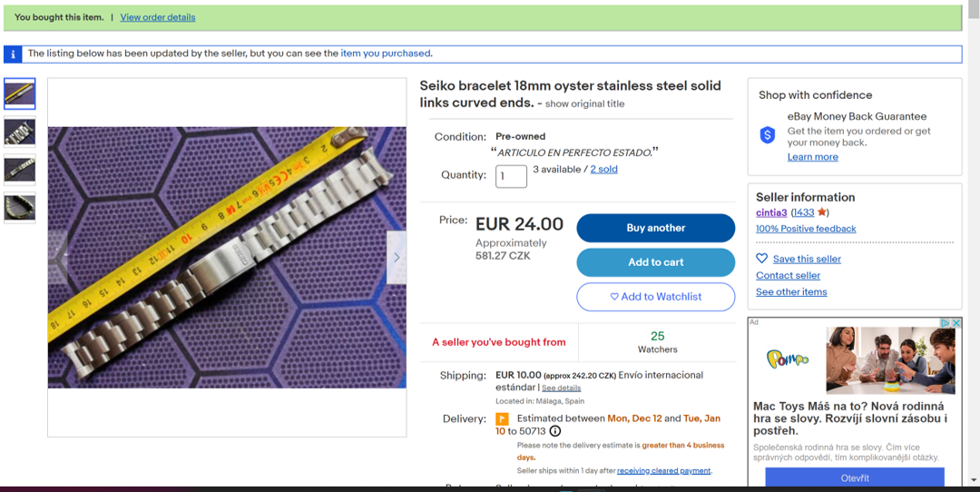Click the seller's feedback star icon
The height and width of the screenshot is (492, 980).
(822, 212)
